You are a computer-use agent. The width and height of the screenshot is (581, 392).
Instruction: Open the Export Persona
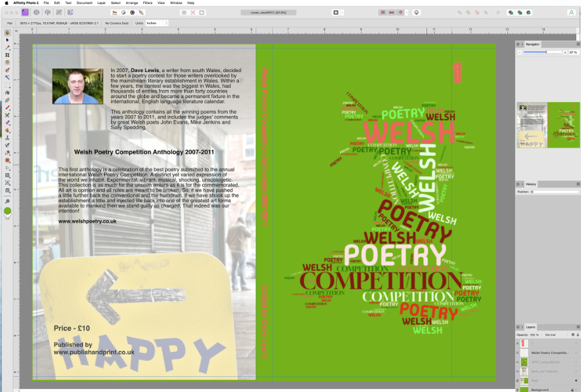(x=70, y=12)
